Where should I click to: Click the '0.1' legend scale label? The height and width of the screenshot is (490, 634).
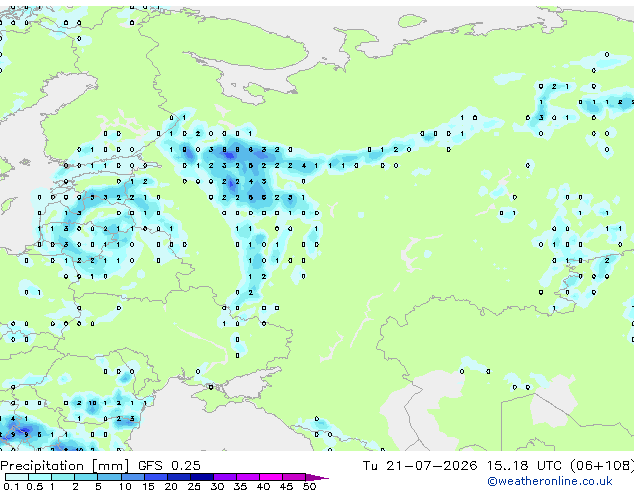pos(11,486)
